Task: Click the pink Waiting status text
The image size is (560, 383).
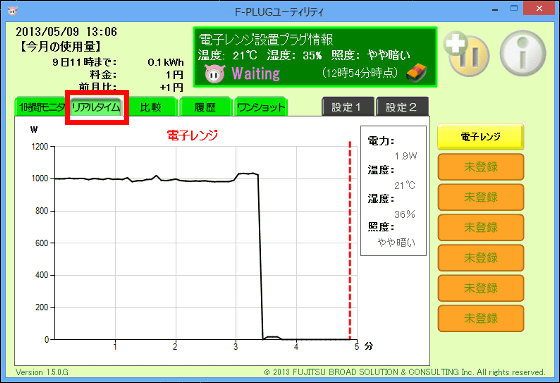Action: pos(256,74)
